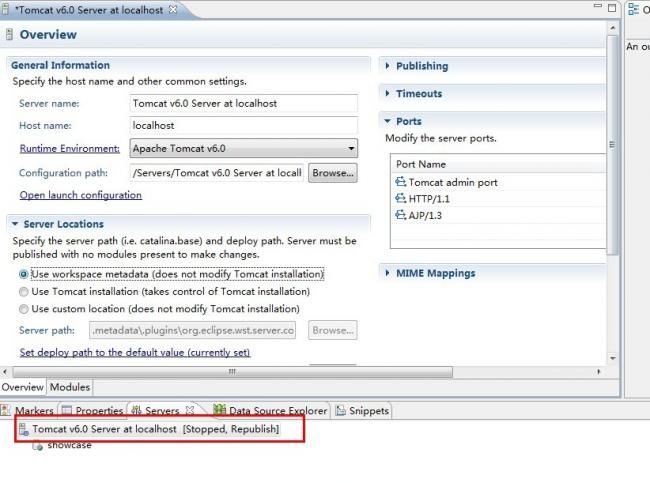
Task: Click the Configuration path field
Action: (217, 173)
